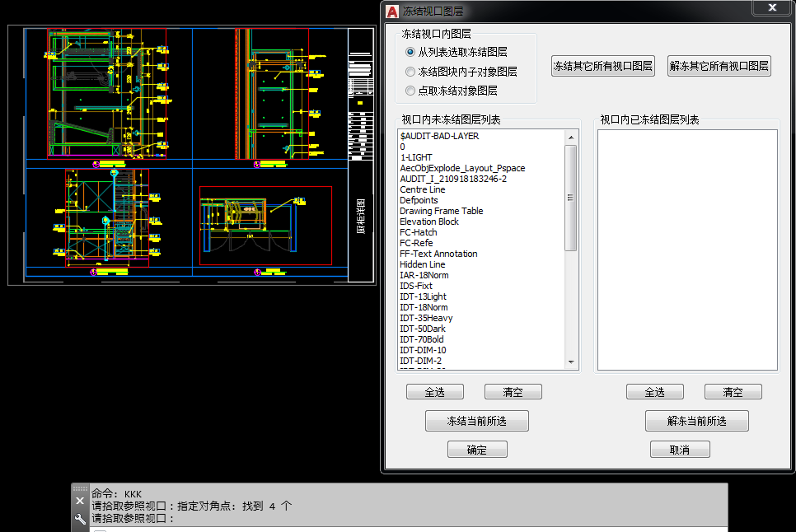Image resolution: width=796 pixels, height=532 pixels.
Task: Click '全选' under unfrozen layer list
Action: tap(434, 392)
